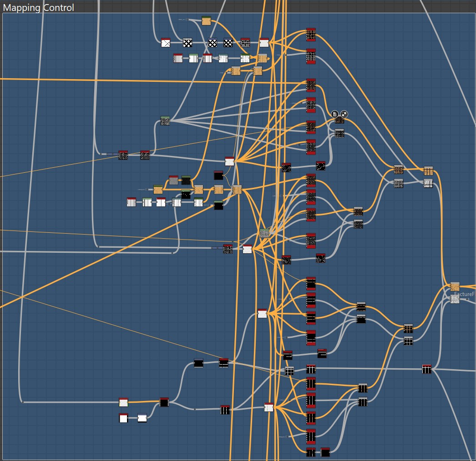This screenshot has width=476, height=461.
Task: Select the bottom-most black node in the graph
Action: pyautogui.click(x=325, y=452)
